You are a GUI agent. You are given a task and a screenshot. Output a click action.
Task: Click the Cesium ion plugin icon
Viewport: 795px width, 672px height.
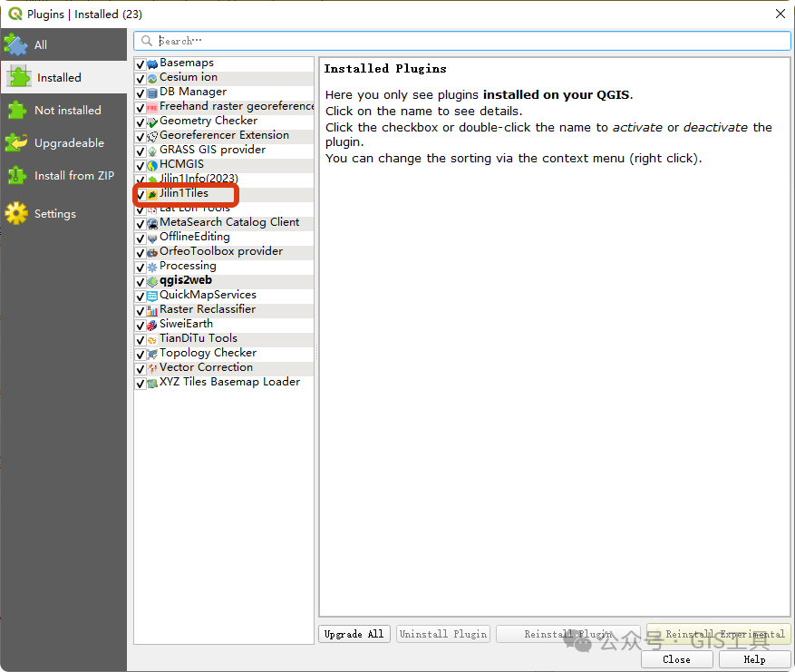[152, 79]
